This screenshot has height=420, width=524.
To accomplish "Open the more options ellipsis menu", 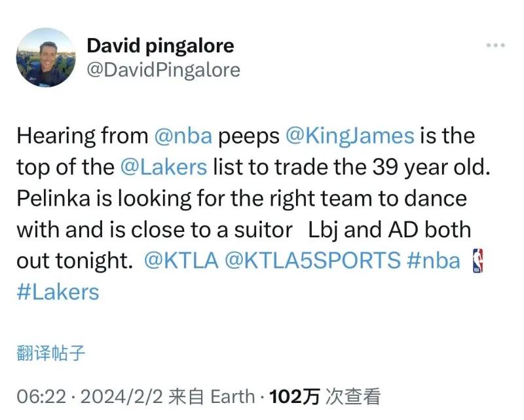I will tap(495, 45).
